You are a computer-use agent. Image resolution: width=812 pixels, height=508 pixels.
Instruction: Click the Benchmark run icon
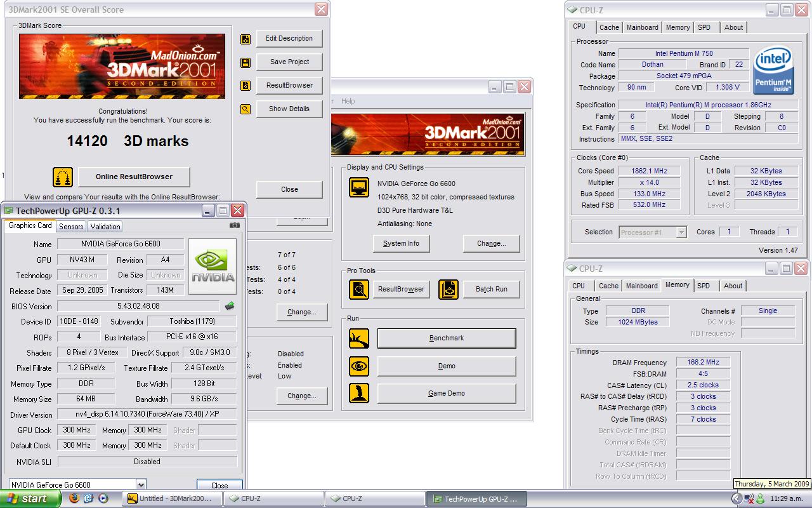359,338
